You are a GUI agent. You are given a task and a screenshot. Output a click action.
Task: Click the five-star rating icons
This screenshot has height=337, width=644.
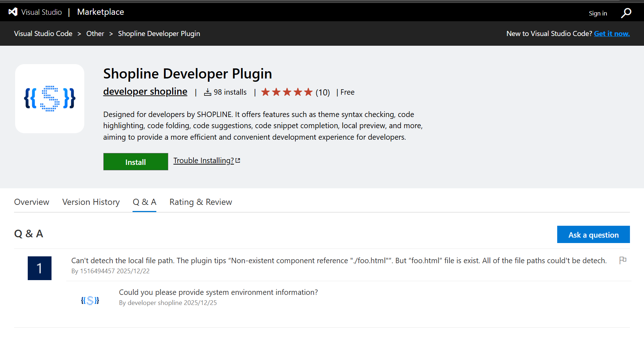point(287,92)
